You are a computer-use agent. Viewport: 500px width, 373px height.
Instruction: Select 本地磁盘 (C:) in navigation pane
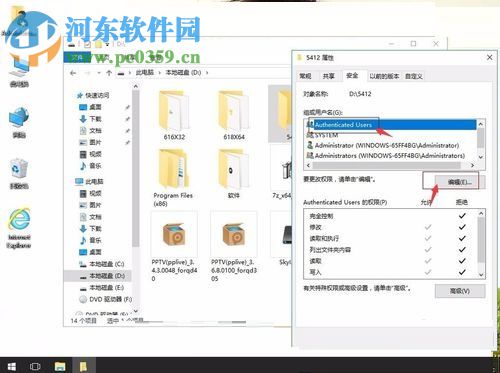[102, 264]
